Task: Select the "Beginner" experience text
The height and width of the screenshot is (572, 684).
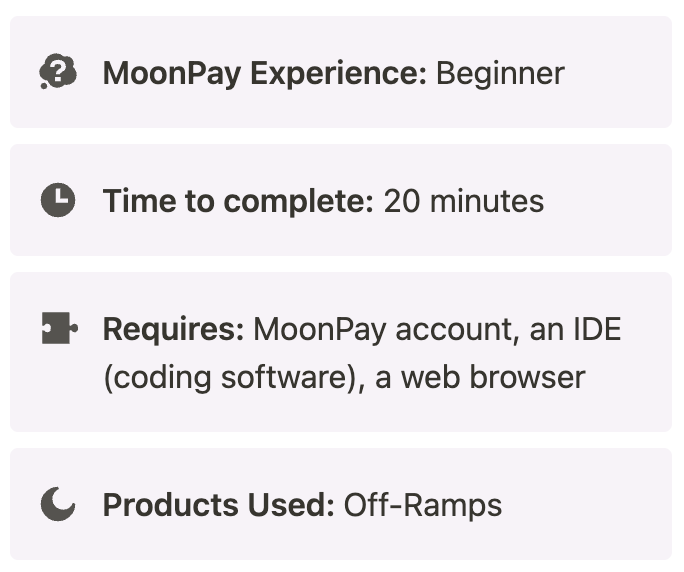Action: point(500,73)
